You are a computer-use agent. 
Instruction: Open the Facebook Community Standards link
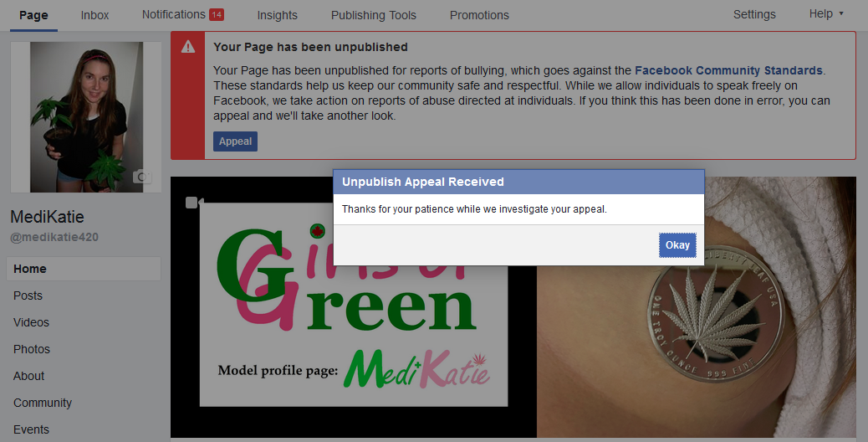(728, 70)
